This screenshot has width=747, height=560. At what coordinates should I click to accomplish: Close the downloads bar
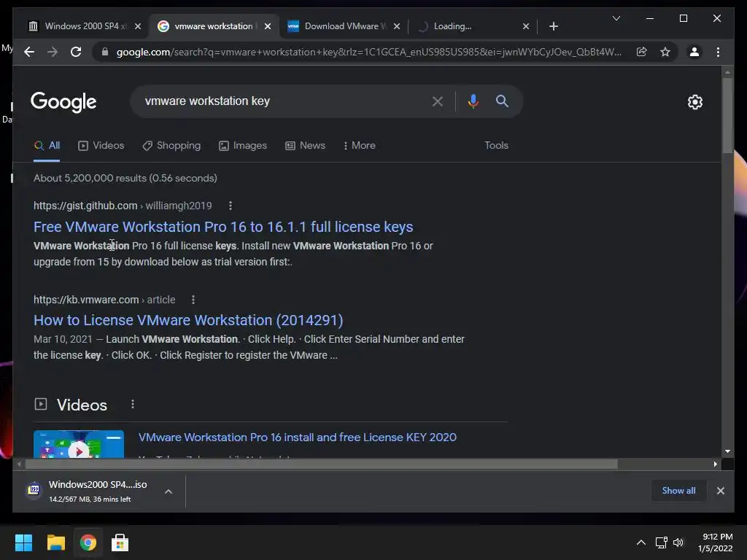click(x=720, y=491)
